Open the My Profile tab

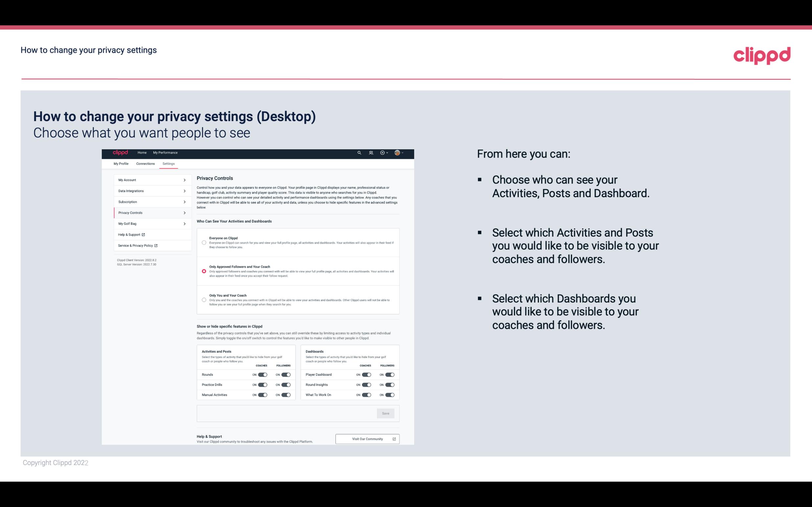tap(121, 163)
